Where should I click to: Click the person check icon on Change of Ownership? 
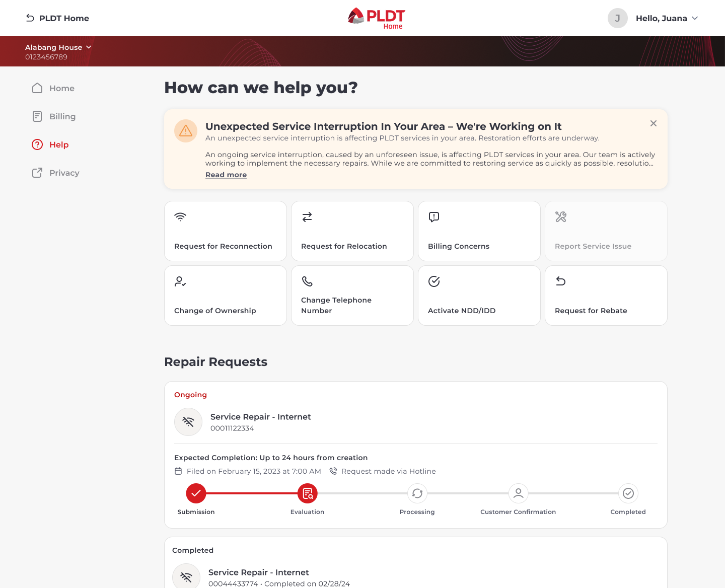click(x=180, y=281)
